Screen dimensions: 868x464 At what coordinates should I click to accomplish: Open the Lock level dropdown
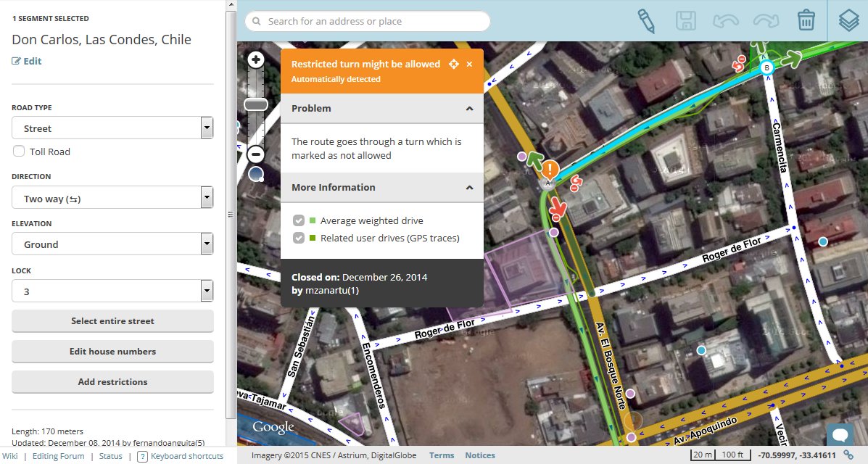coord(112,291)
